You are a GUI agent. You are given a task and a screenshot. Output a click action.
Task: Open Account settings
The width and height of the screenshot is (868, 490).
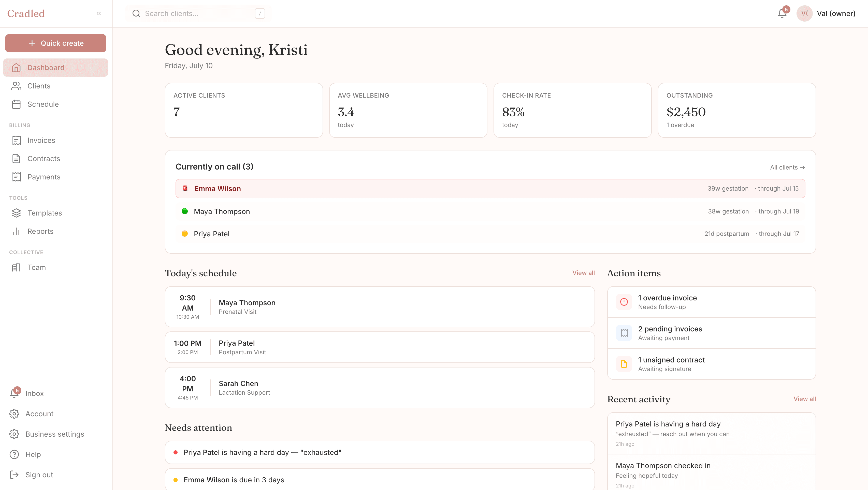(56, 414)
